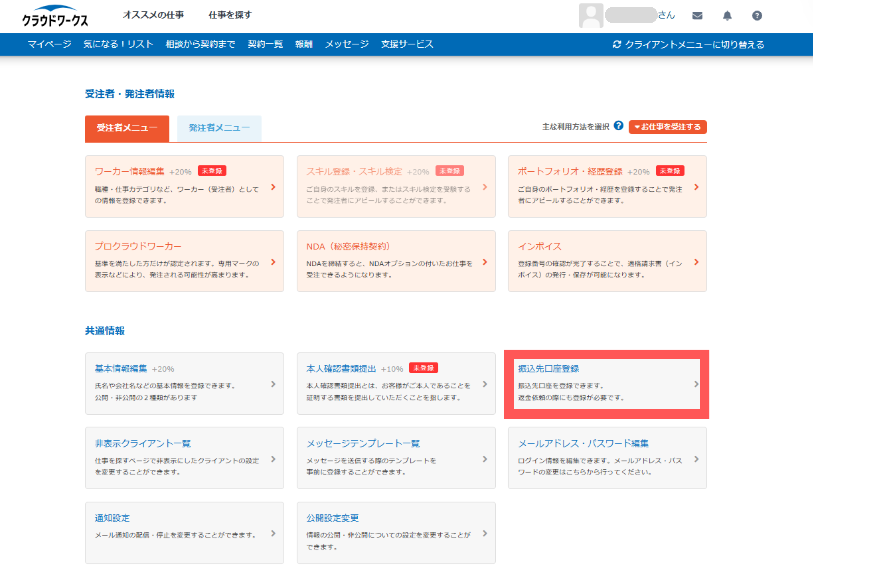Click chevron on 振込先口座登録 card
Image resolution: width=884 pixels, height=588 pixels.
[x=696, y=384]
